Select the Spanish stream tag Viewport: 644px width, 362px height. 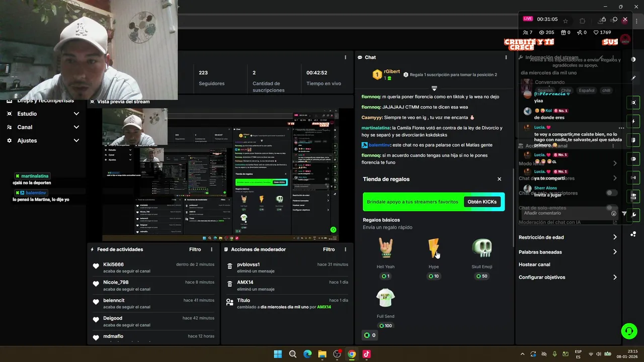pyautogui.click(x=545, y=90)
